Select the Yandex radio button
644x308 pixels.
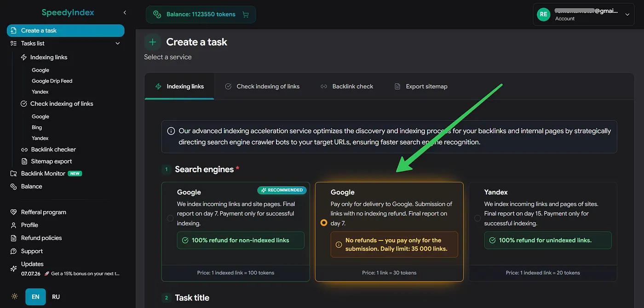click(477, 218)
